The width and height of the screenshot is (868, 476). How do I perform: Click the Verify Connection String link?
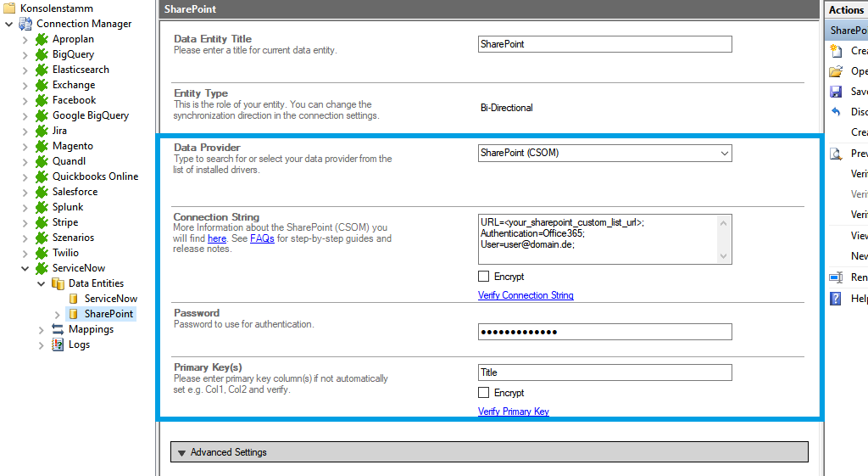[x=526, y=295]
